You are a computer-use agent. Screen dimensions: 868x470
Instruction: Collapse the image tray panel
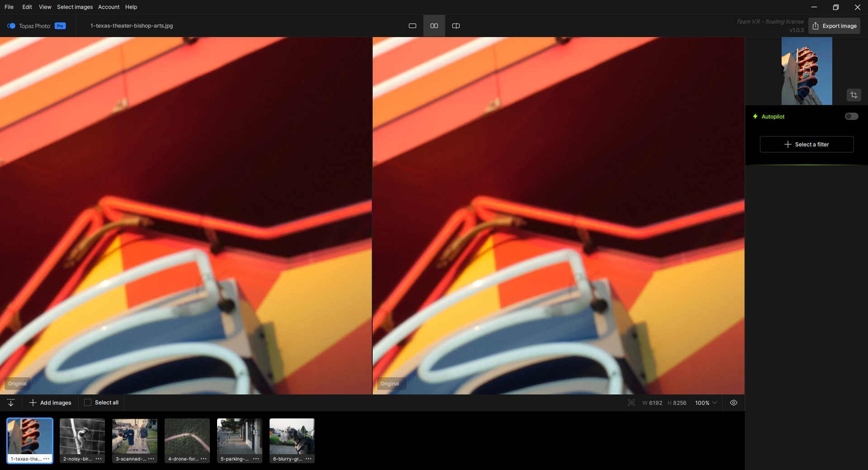(11, 403)
